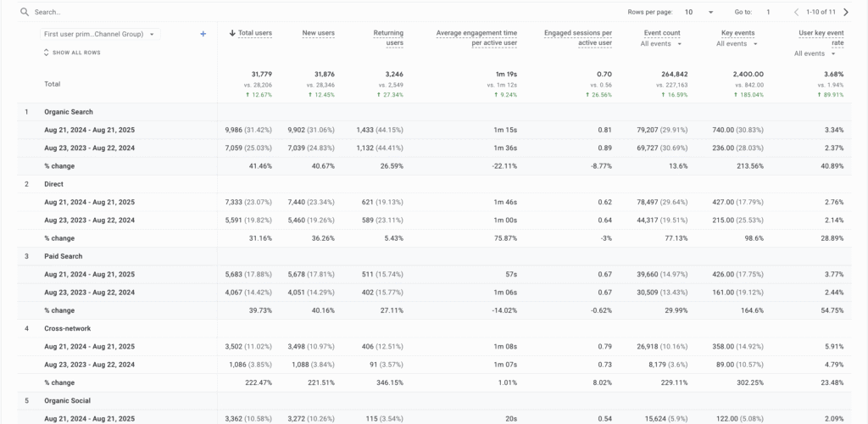Add a secondary dimension with plus icon

[203, 34]
